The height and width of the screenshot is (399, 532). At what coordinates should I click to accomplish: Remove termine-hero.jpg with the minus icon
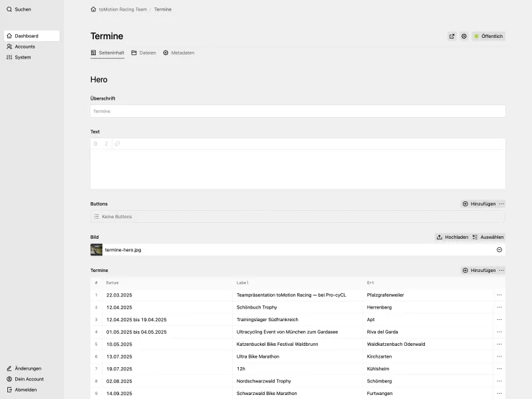point(498,249)
